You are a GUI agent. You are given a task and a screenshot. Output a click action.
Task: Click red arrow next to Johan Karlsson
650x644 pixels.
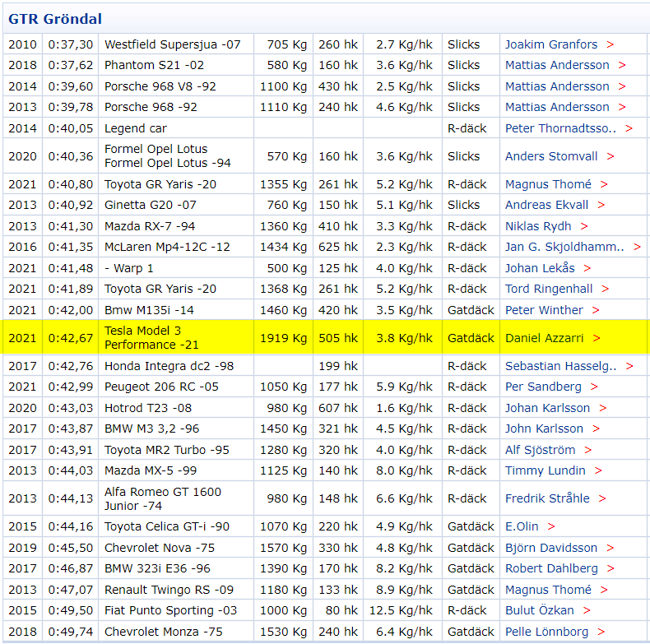click(x=603, y=408)
